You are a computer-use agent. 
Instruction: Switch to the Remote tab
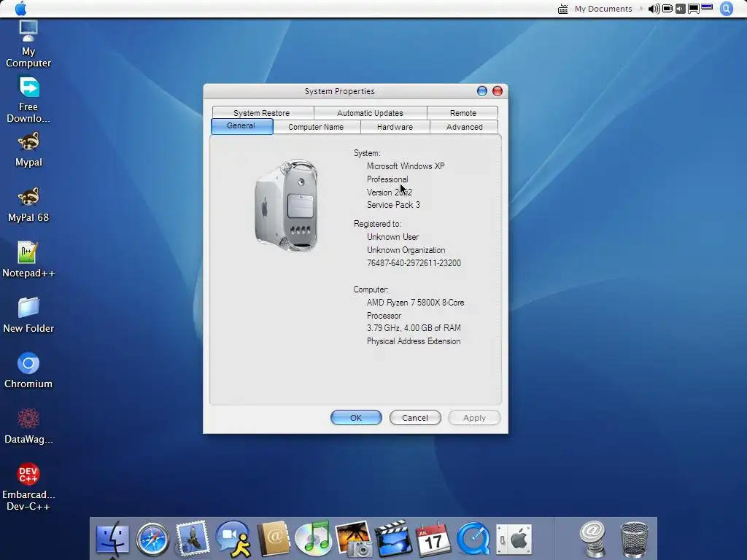click(462, 113)
